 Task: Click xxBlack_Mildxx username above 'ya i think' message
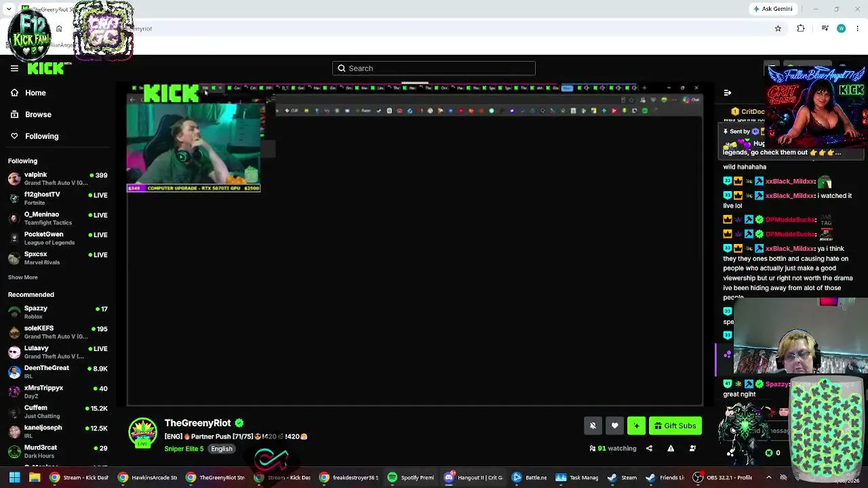790,249
